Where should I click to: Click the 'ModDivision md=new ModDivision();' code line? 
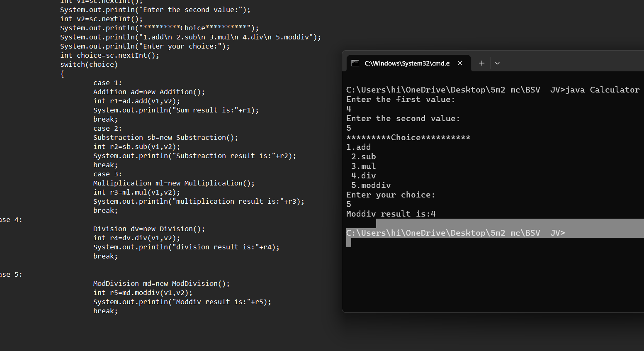click(161, 283)
